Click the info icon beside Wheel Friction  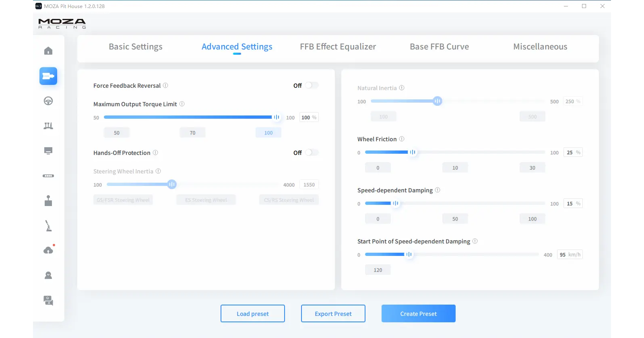(402, 139)
